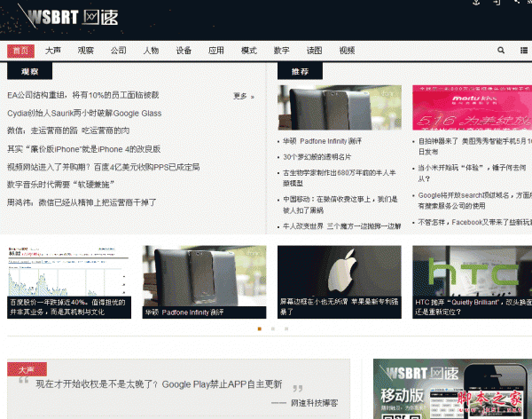Open the HTC logo carousel card
The height and width of the screenshot is (419, 532).
[x=472, y=282]
